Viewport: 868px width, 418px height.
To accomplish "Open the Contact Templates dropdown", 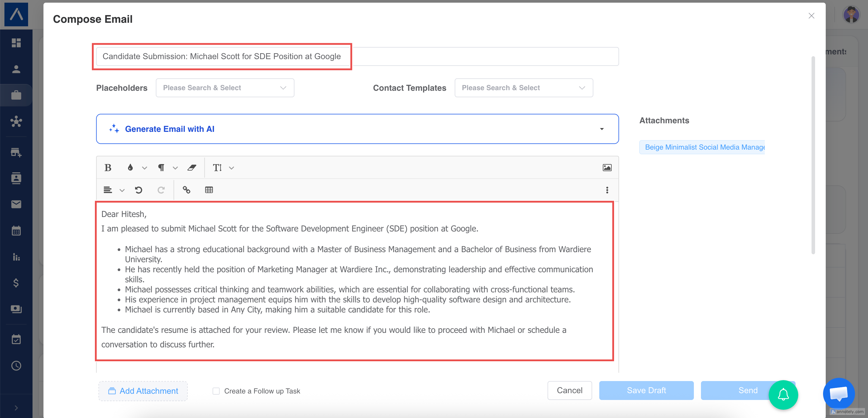I will click(524, 88).
